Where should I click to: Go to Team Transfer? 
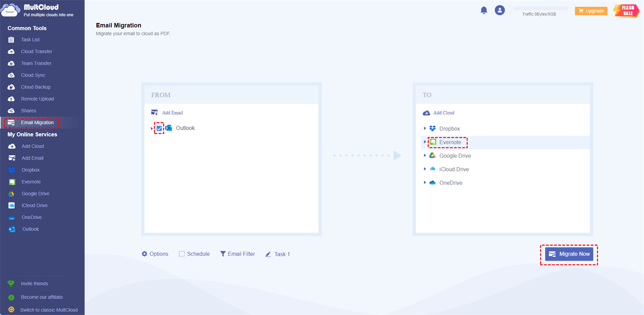[x=36, y=63]
